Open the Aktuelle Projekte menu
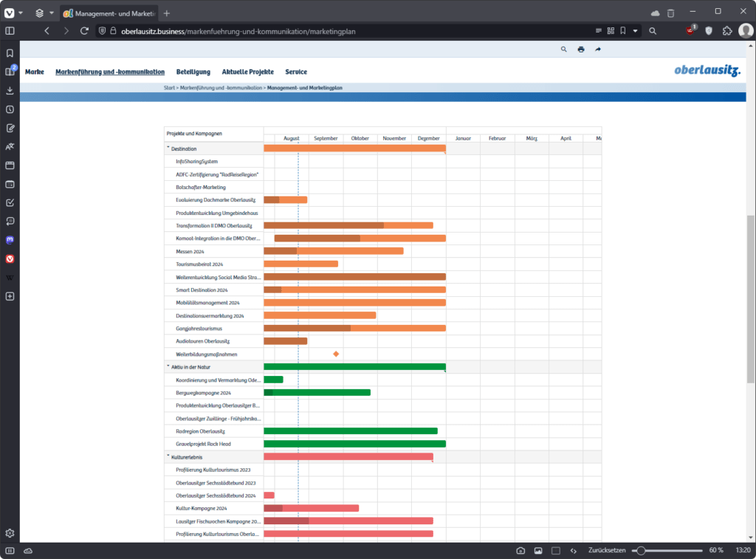The height and width of the screenshot is (559, 756). coord(248,72)
